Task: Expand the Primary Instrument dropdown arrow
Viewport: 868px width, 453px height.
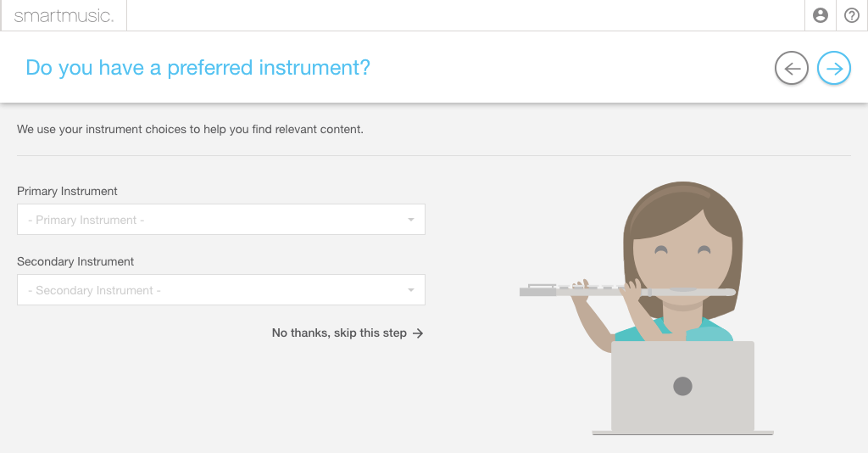Action: click(x=411, y=220)
